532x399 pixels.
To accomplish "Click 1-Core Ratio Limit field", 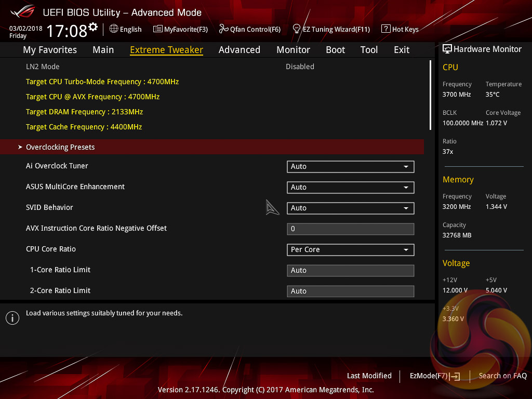I will coord(351,270).
